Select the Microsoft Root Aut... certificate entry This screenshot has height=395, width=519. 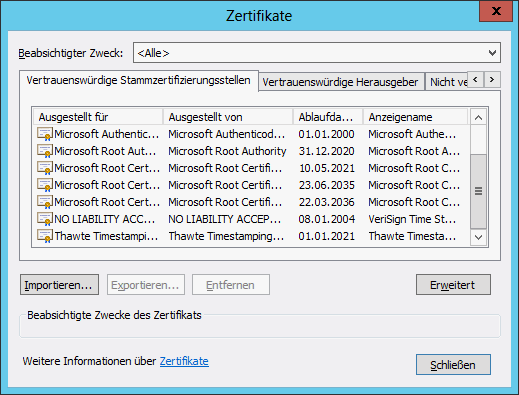tap(105, 151)
